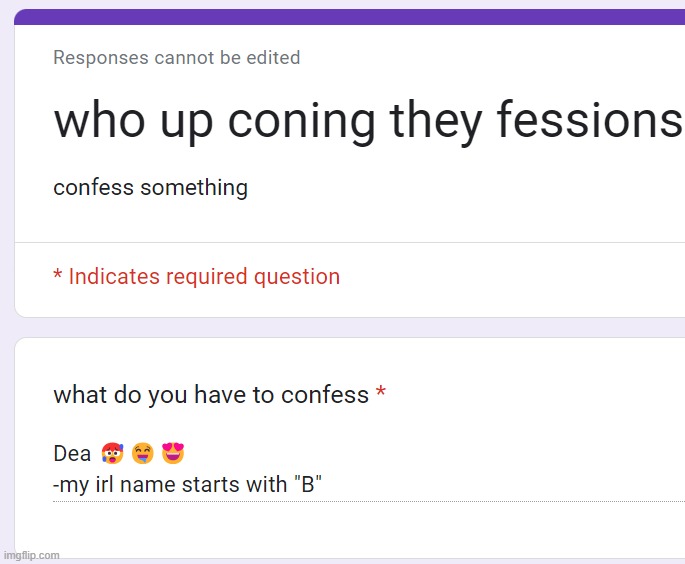Image resolution: width=685 pixels, height=564 pixels.
Task: Click the word 'Dea' in the answer
Action: click(72, 453)
